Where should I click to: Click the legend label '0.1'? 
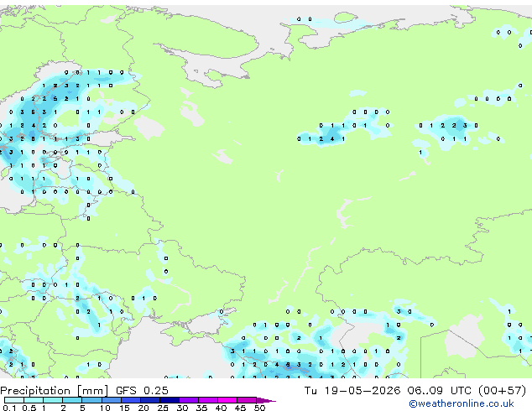(9, 408)
